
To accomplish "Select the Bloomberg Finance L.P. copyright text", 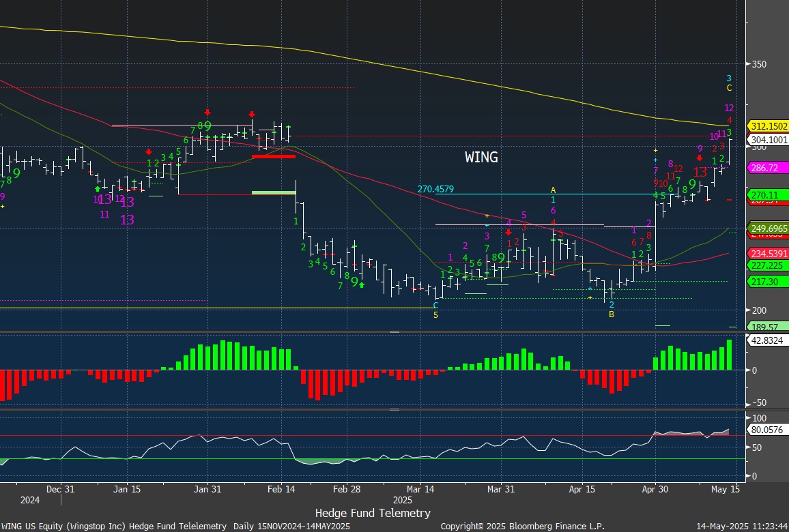I will click(x=522, y=526).
